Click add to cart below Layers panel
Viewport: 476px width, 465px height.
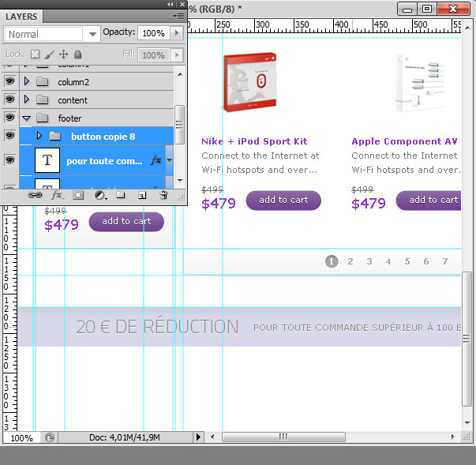[x=126, y=222]
